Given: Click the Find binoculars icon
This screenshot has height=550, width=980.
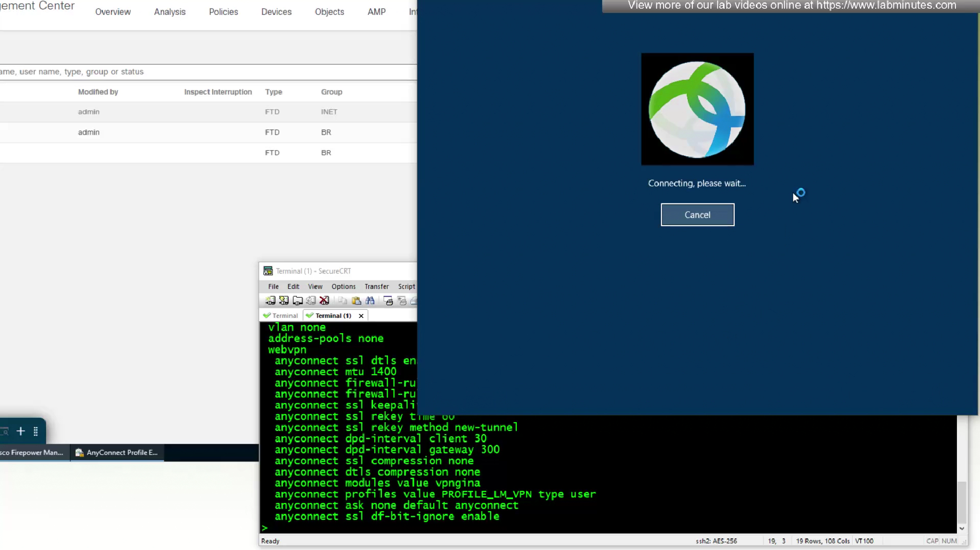Looking at the screenshot, I should coord(370,300).
